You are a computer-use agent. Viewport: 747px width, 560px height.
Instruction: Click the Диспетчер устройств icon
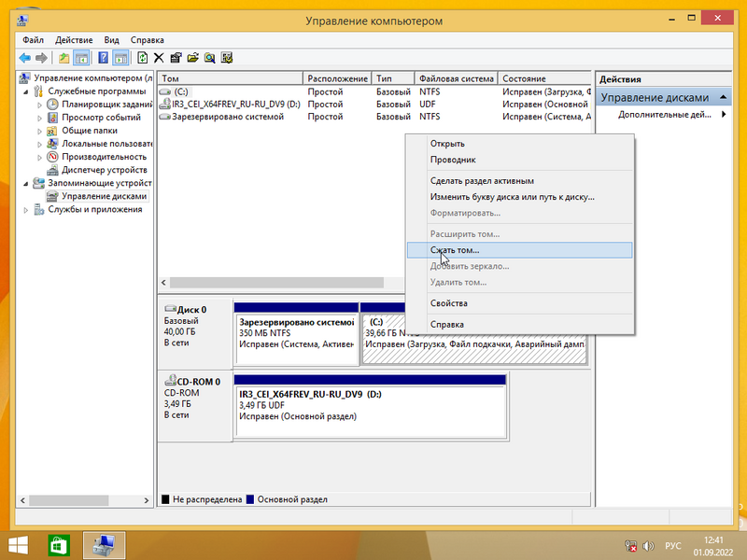point(52,170)
